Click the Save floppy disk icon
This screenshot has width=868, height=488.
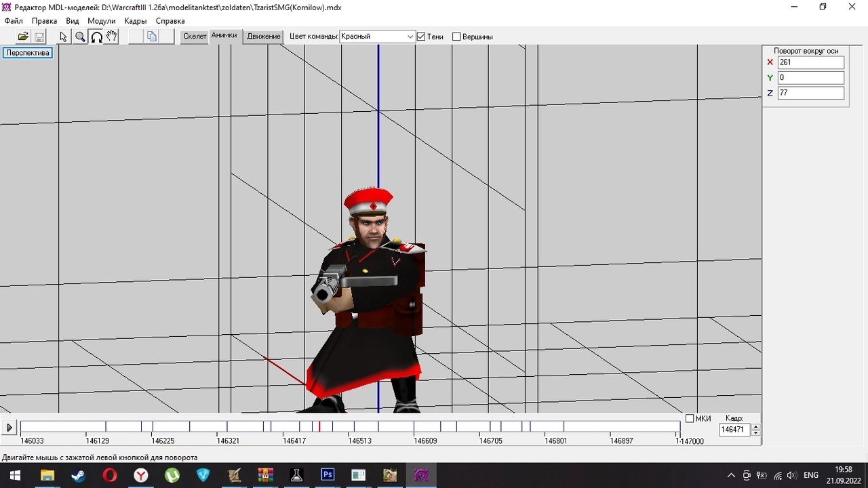tap(39, 37)
